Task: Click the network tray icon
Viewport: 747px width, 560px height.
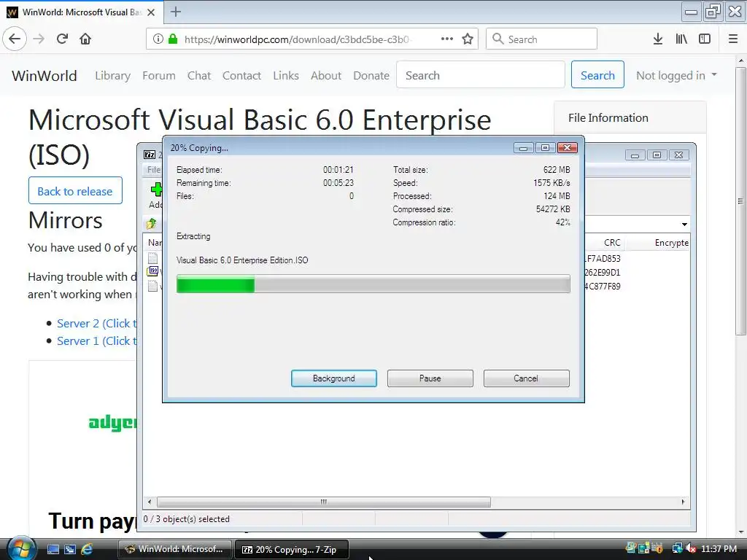Action: [x=677, y=549]
